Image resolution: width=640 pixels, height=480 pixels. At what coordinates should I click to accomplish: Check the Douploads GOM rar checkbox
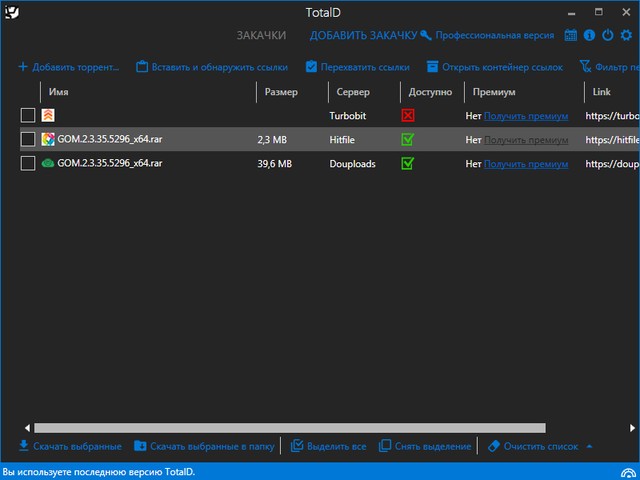(x=28, y=163)
